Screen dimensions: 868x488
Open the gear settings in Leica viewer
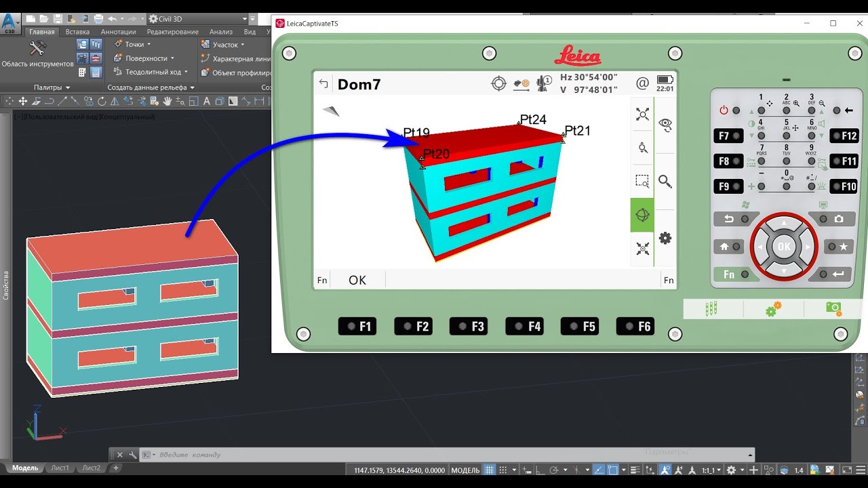pos(665,238)
